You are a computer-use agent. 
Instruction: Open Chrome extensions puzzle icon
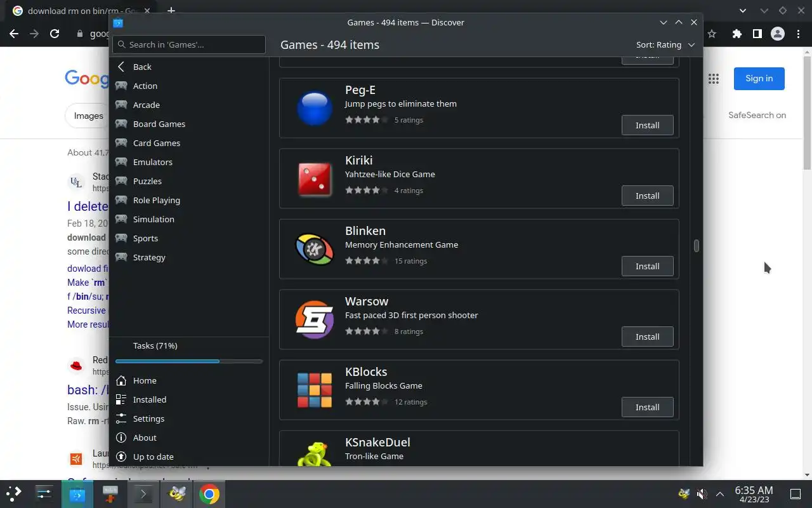[737, 34]
